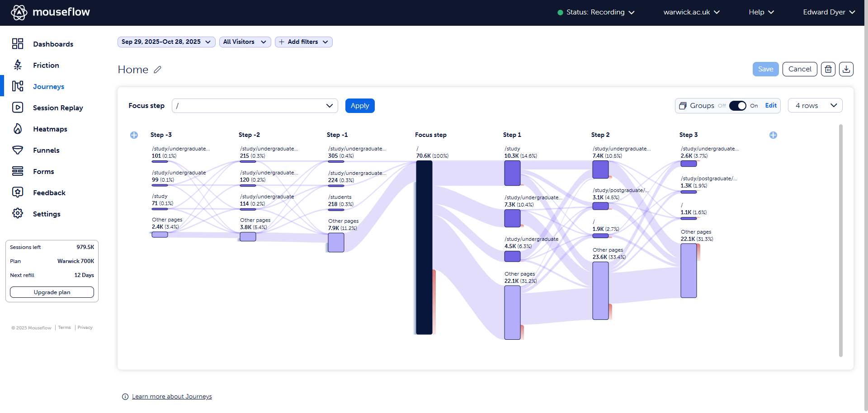Go to Funnels in sidebar

[x=46, y=150]
